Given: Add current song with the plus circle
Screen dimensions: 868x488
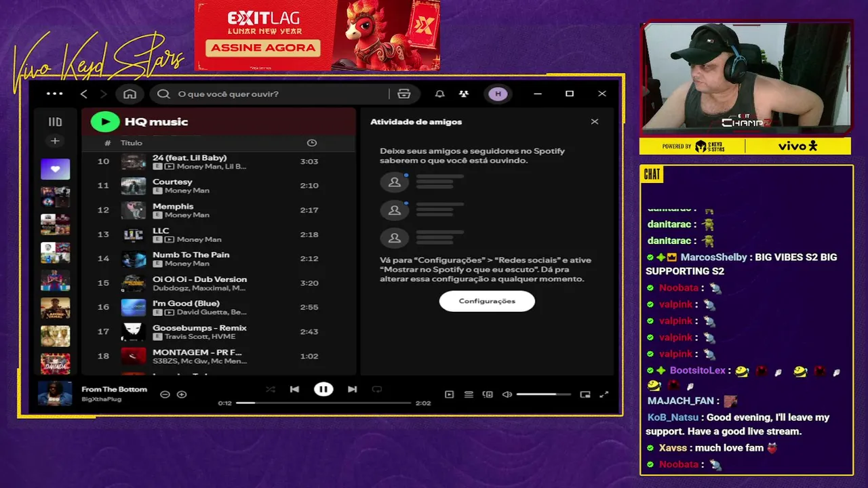Looking at the screenshot, I should pyautogui.click(x=182, y=394).
